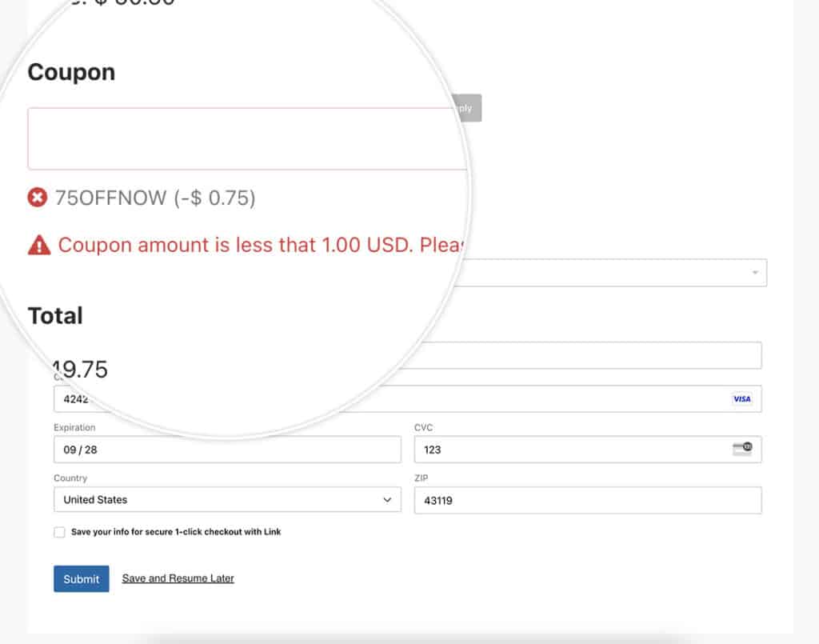
Task: Click the card icon beside the 123 CVC value
Action: tap(742, 449)
